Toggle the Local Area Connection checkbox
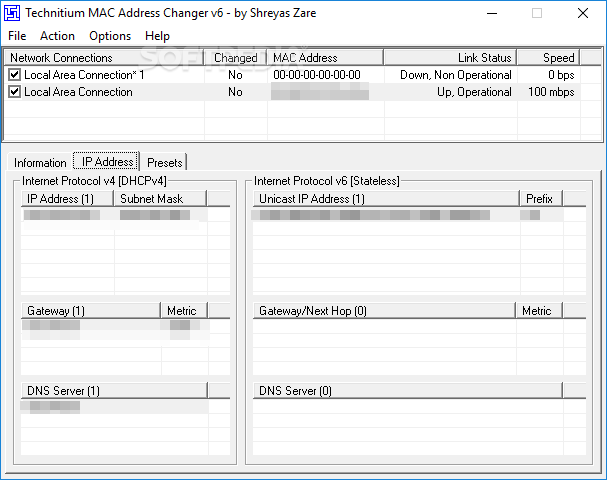Viewport: 607px width, 480px height. [x=14, y=92]
